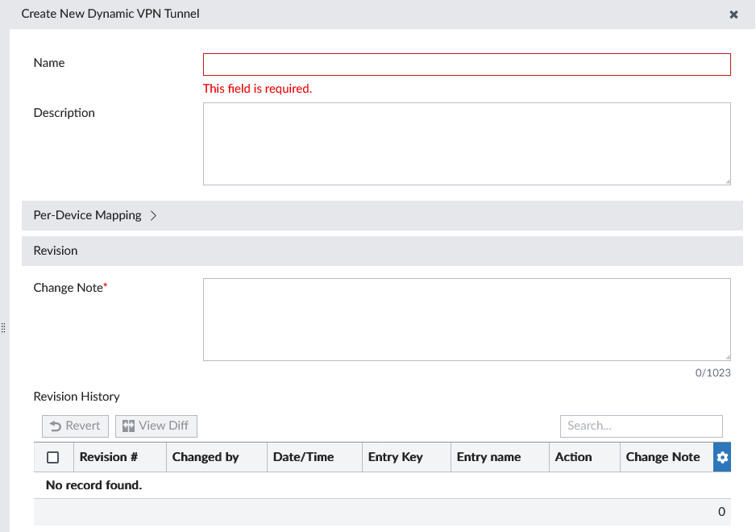The width and height of the screenshot is (756, 532).
Task: Click the Revert button
Action: click(75, 426)
